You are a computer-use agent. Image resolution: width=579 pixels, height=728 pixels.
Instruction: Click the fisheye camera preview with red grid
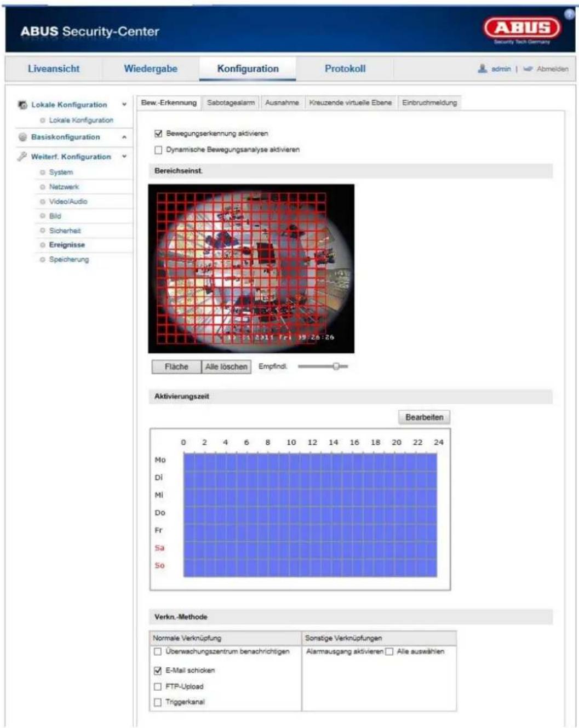pyautogui.click(x=251, y=268)
